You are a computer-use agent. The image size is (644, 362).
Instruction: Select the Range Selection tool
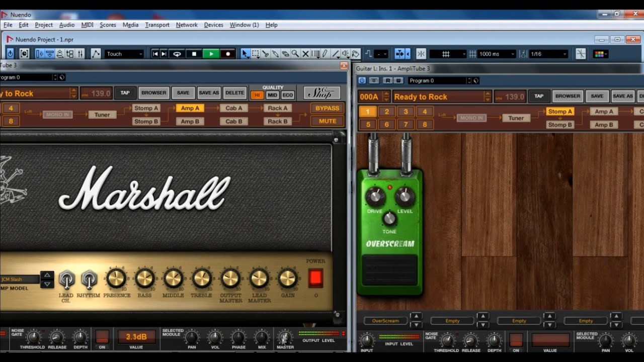tap(256, 54)
